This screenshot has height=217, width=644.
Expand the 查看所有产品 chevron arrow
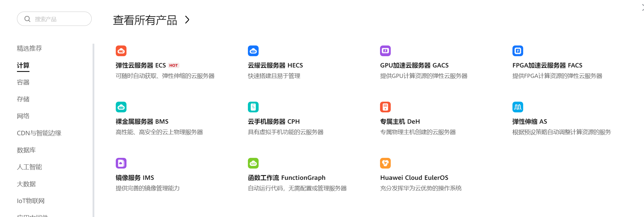[187, 20]
